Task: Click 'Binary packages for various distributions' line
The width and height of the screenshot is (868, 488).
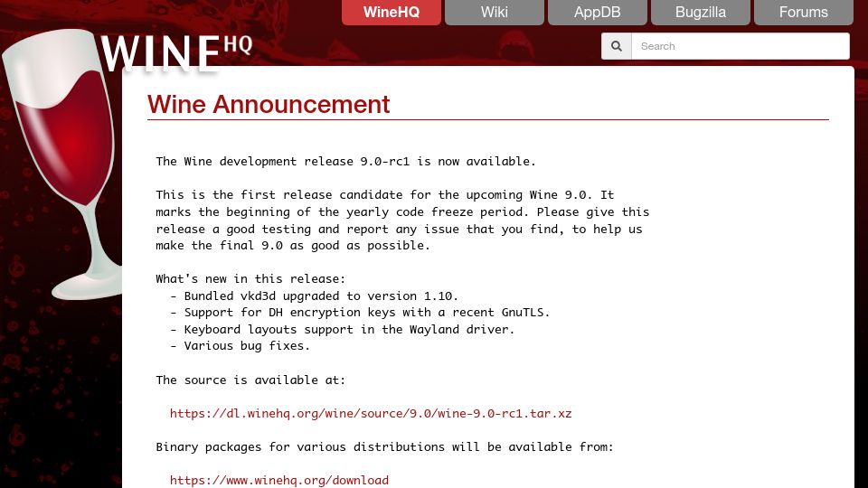Action: point(385,447)
